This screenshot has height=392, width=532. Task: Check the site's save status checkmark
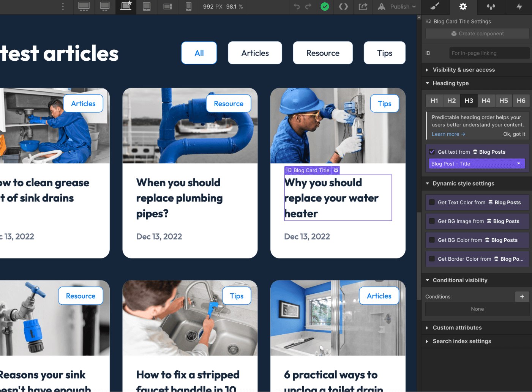[x=324, y=7]
